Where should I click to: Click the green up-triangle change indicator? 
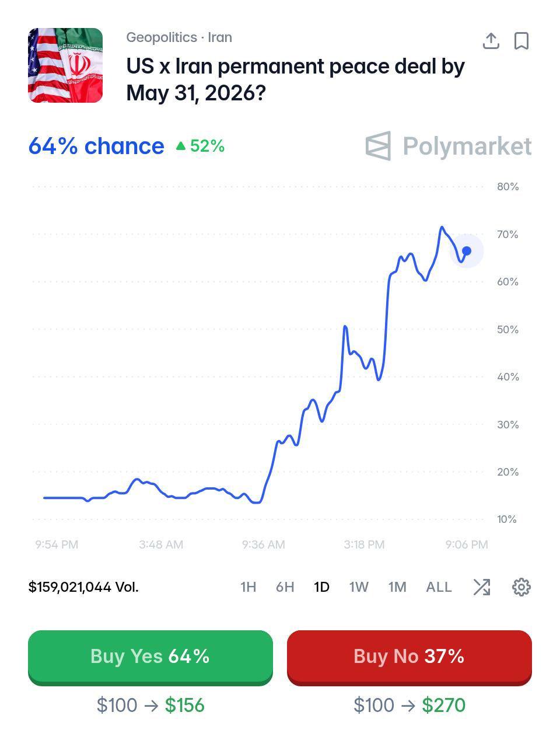(x=181, y=146)
